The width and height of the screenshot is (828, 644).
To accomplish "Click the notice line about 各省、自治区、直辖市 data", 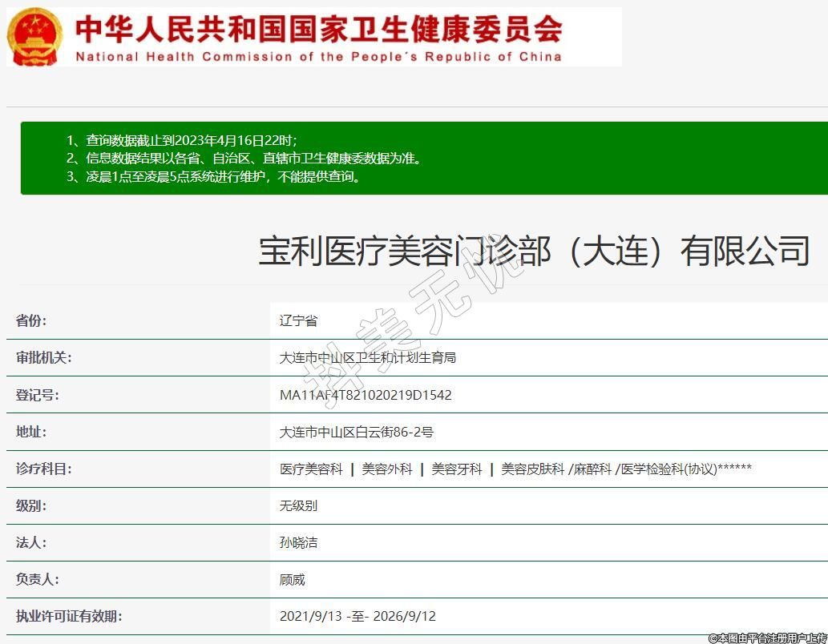I will [244, 158].
